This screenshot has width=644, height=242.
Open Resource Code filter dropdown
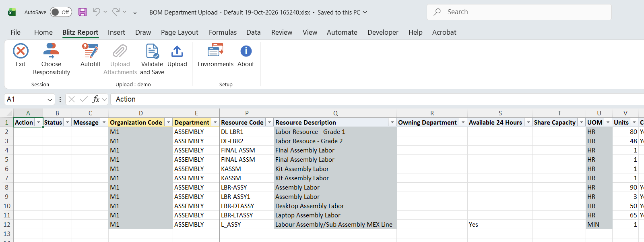coord(269,122)
